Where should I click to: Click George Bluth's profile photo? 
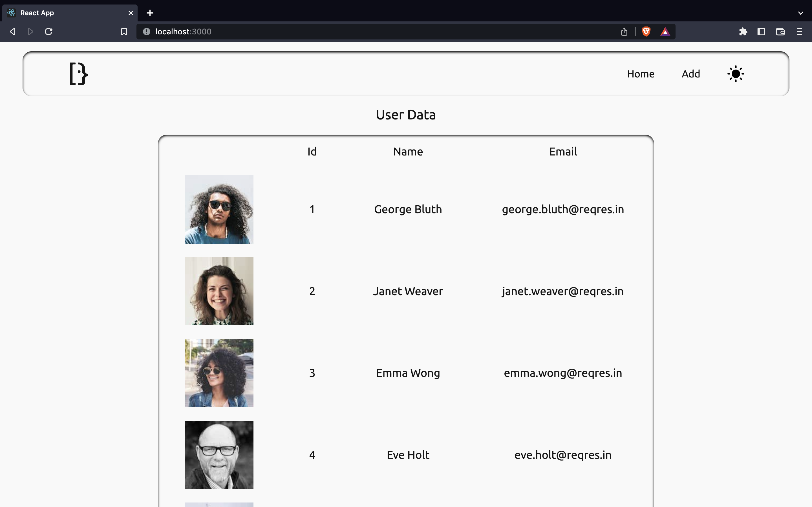(x=219, y=209)
